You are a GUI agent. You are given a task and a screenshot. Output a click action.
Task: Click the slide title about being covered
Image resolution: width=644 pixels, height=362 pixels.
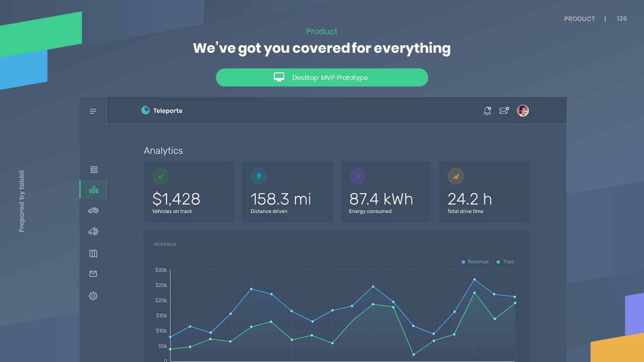coord(322,48)
